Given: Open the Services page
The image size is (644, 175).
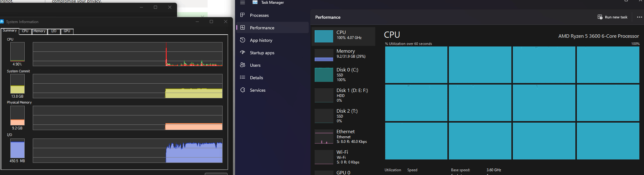Looking at the screenshot, I should click(x=273, y=90).
